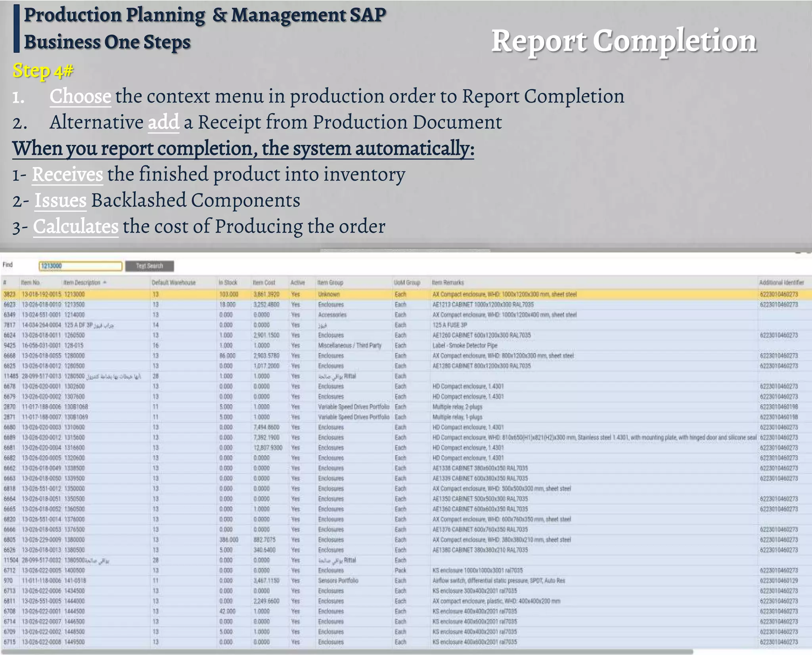Click the underlined word 'Calculates'
The height and width of the screenshot is (655, 812).
pyautogui.click(x=76, y=226)
